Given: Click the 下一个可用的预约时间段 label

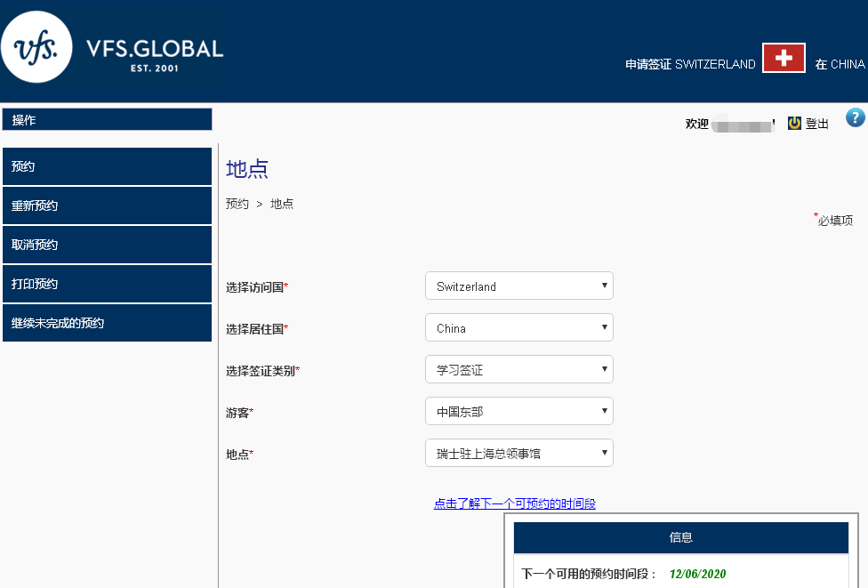Looking at the screenshot, I should pyautogui.click(x=589, y=574).
